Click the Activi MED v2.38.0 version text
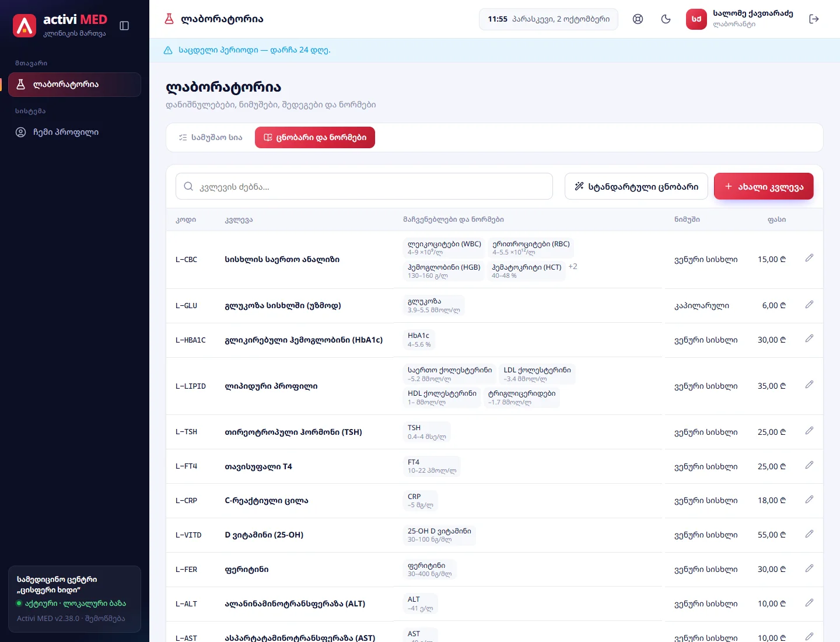The image size is (840, 642). pyautogui.click(x=48, y=619)
